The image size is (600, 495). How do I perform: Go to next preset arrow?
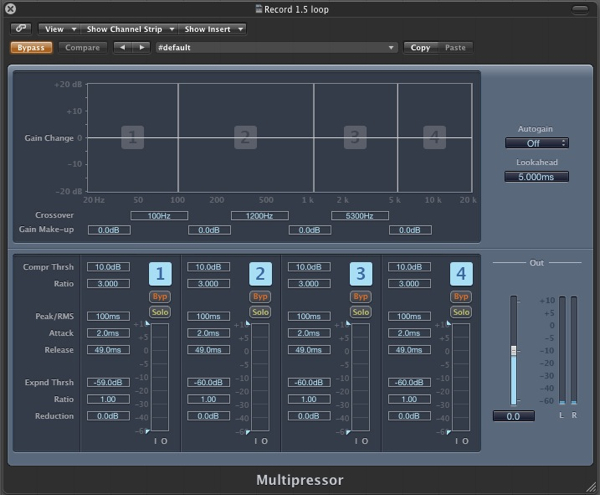[x=142, y=47]
